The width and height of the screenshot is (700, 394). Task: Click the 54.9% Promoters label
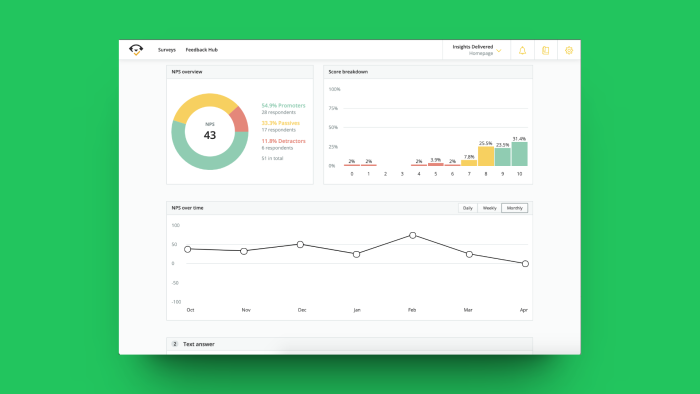pyautogui.click(x=283, y=106)
